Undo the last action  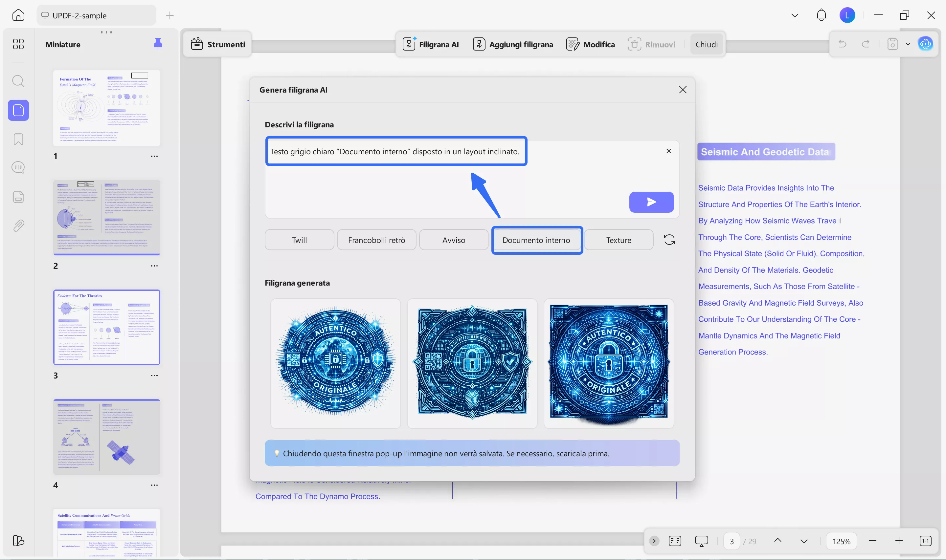click(x=842, y=44)
